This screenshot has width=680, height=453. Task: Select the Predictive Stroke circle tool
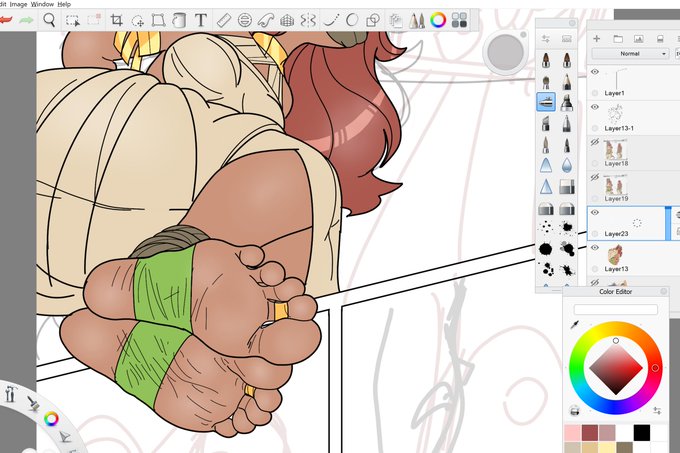pyautogui.click(x=352, y=20)
